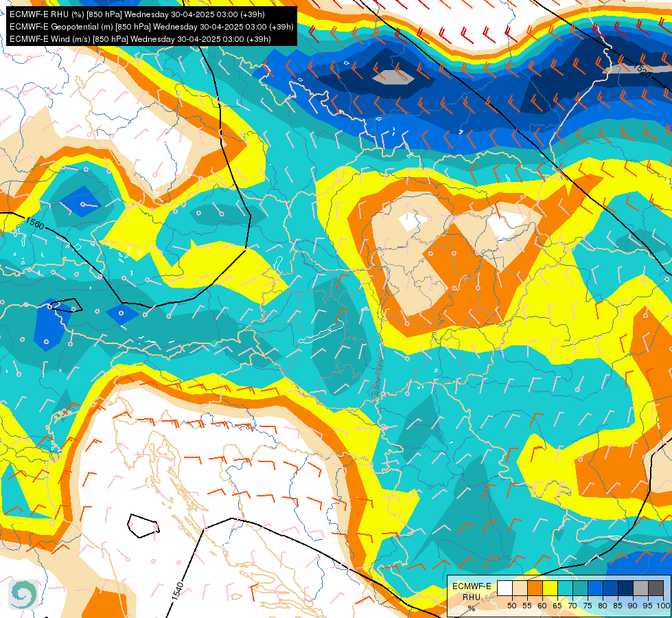Select the orange 55–60% legend swatch
The width and height of the screenshot is (672, 618).
(535, 588)
